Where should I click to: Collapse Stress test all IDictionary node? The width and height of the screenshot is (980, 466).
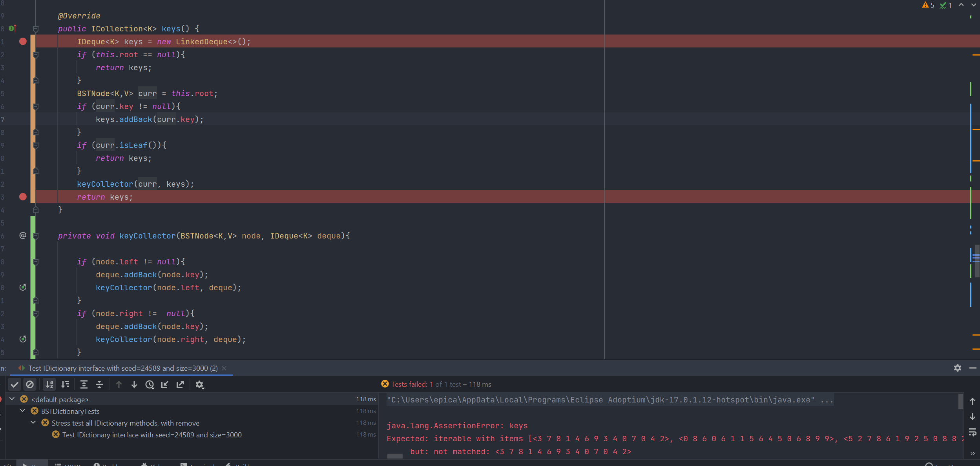tap(33, 422)
